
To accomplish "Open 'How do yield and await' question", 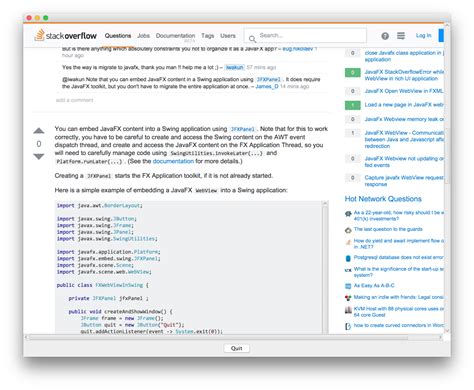I will pos(399,244).
